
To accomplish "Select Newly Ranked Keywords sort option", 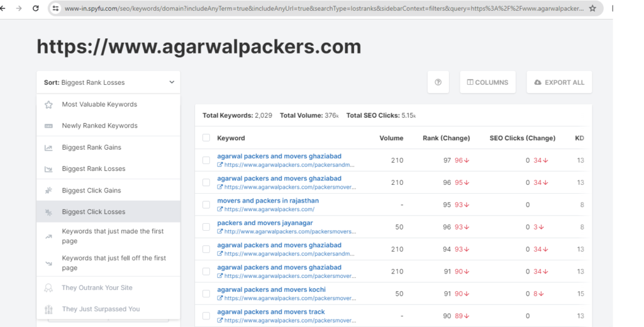I will click(x=99, y=126).
